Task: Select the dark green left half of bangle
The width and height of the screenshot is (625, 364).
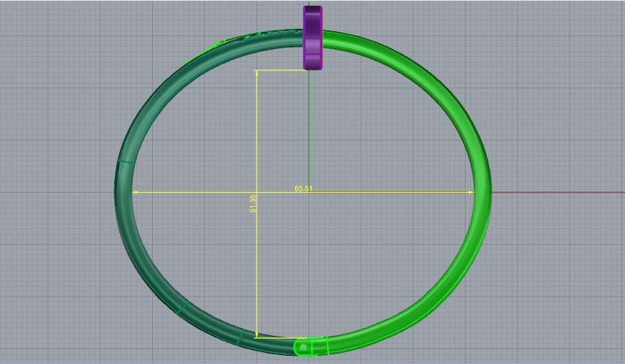Action: point(124,191)
